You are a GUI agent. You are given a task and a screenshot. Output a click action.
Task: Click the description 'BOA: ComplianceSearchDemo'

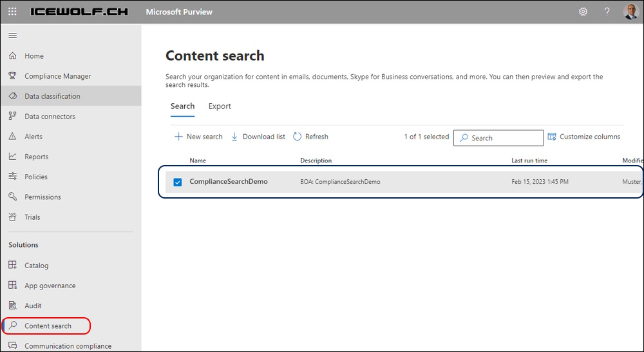(x=340, y=182)
